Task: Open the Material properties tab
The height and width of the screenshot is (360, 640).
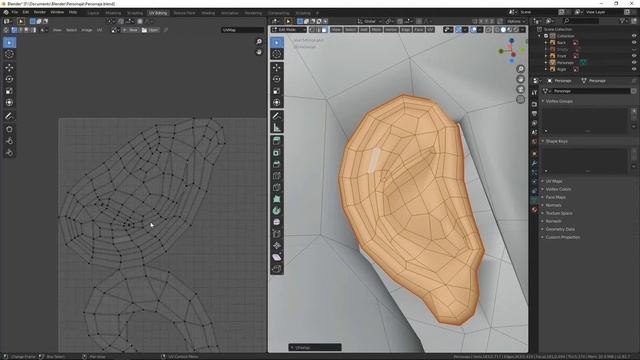Action: [534, 209]
